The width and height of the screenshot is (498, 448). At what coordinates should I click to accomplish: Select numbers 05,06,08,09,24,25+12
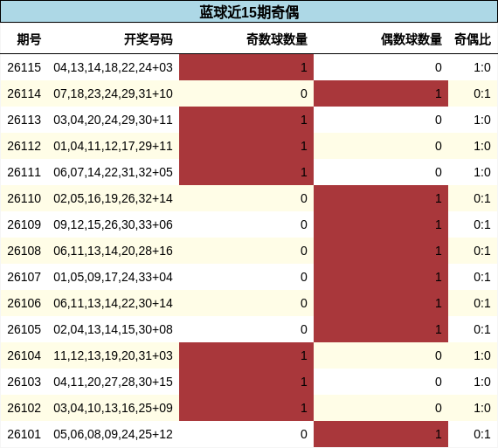point(113,434)
